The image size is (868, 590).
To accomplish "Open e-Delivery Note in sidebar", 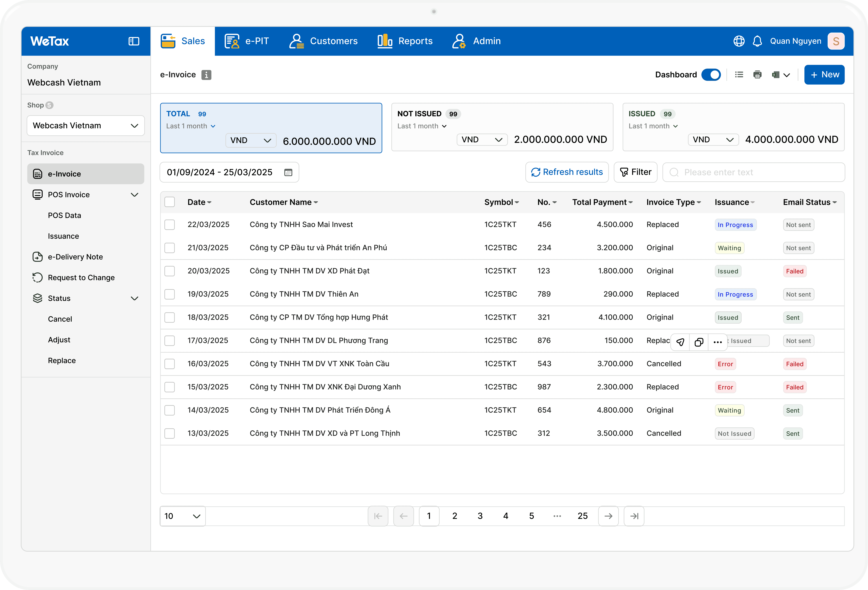I will [x=75, y=257].
